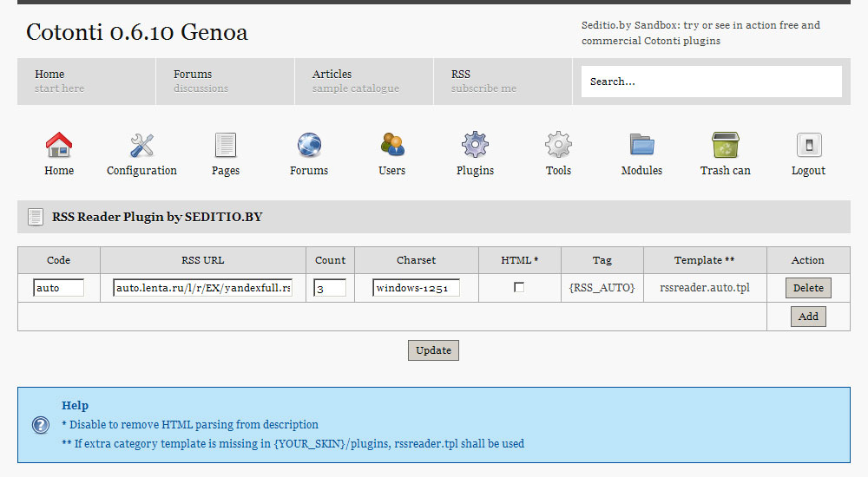Open the Trash can icon
The width and height of the screenshot is (868, 477).
[x=725, y=146]
